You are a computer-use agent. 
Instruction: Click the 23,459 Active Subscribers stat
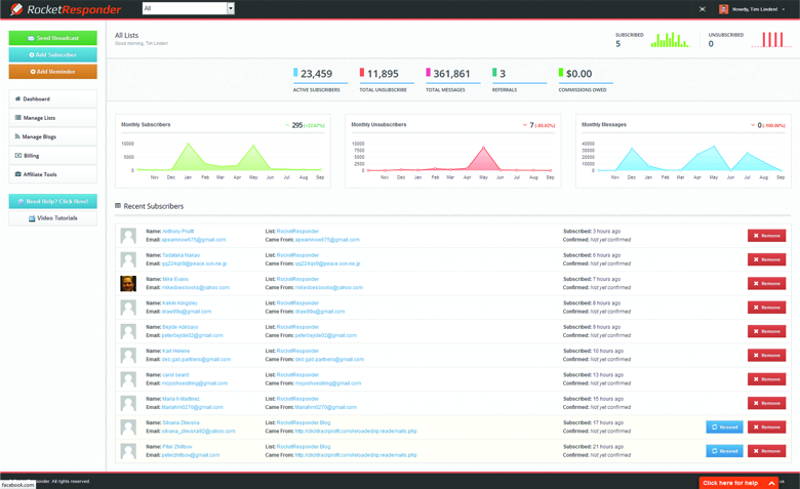[320, 80]
